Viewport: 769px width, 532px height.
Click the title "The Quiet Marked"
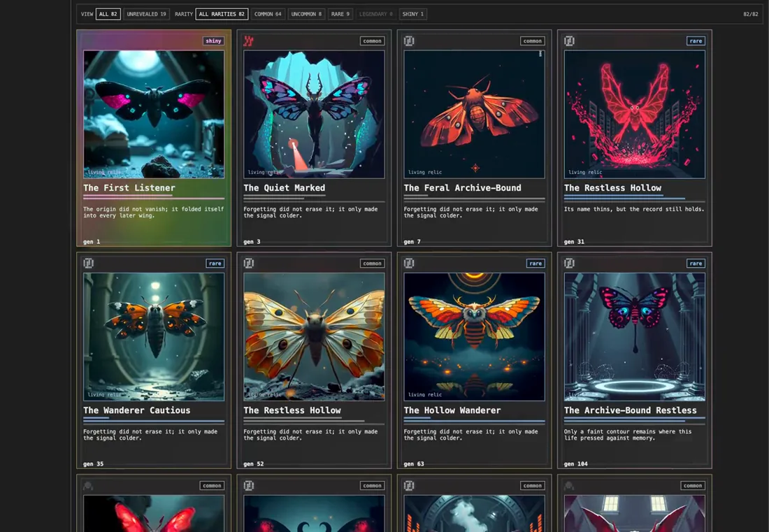click(285, 188)
